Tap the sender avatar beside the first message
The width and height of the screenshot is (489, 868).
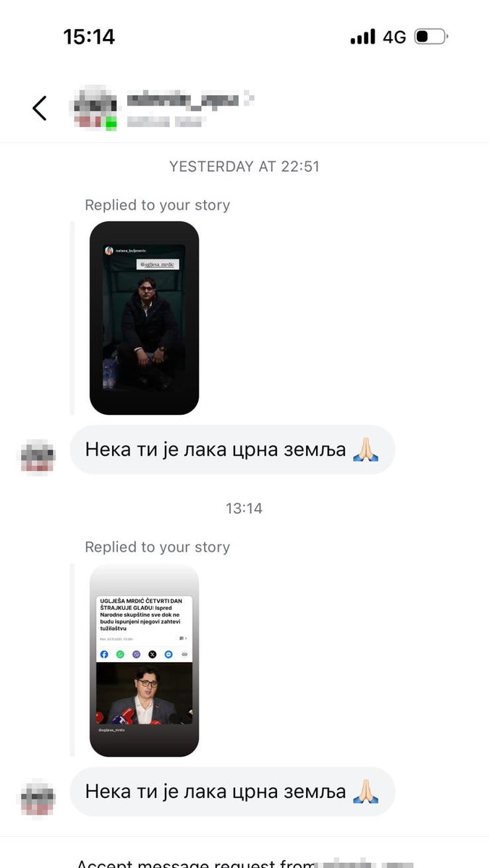[37, 457]
